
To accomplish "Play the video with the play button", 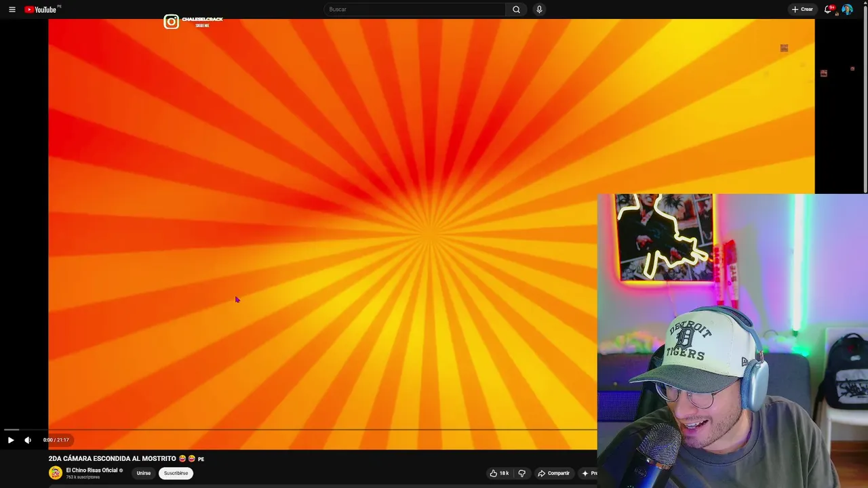I will coord(11,440).
